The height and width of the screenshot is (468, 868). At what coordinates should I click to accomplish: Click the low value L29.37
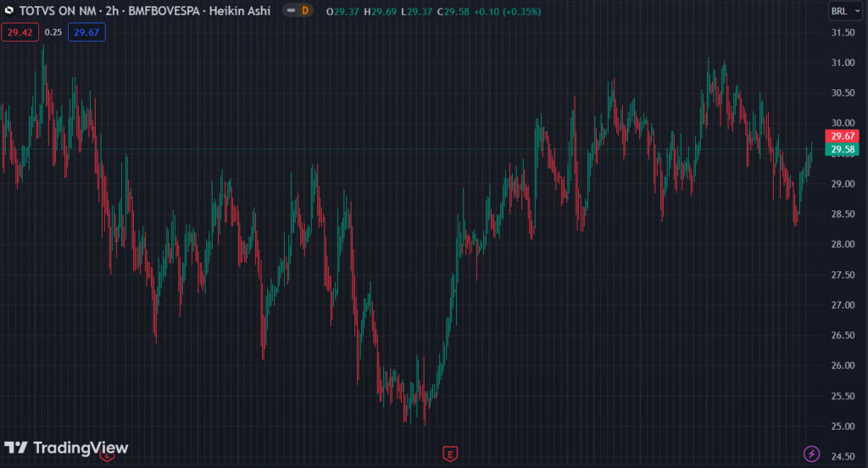[x=417, y=12]
